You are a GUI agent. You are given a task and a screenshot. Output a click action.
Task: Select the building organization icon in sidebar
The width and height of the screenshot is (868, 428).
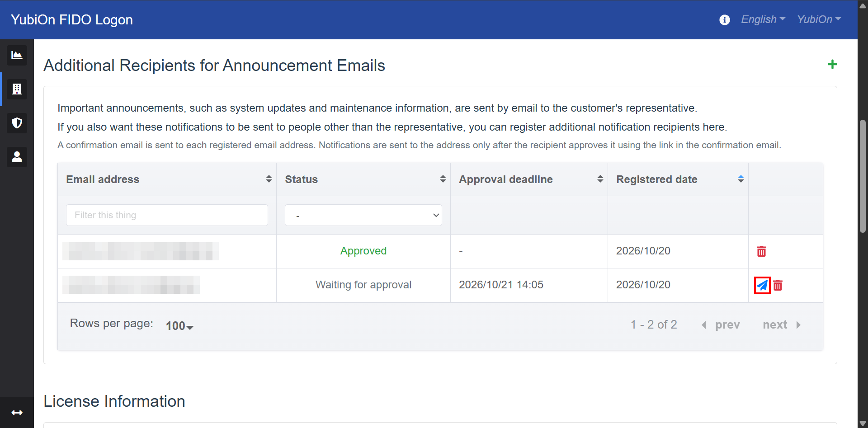[x=17, y=89]
